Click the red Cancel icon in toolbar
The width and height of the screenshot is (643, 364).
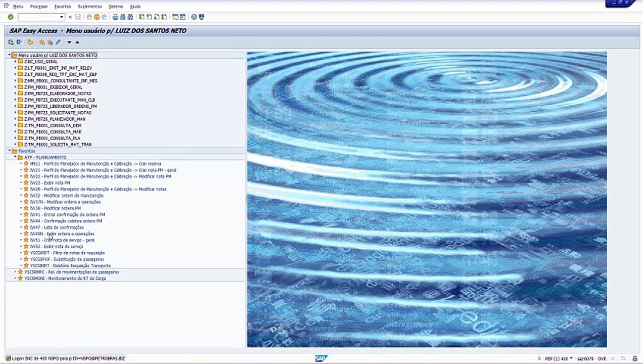click(x=104, y=17)
